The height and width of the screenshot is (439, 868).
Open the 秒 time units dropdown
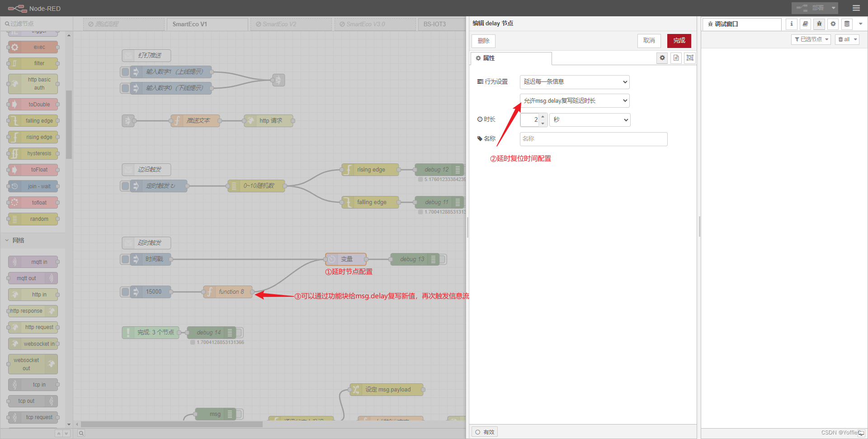pyautogui.click(x=590, y=119)
